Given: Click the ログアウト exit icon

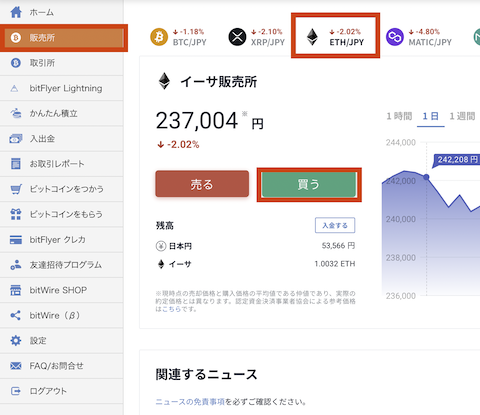Looking at the screenshot, I should point(16,391).
